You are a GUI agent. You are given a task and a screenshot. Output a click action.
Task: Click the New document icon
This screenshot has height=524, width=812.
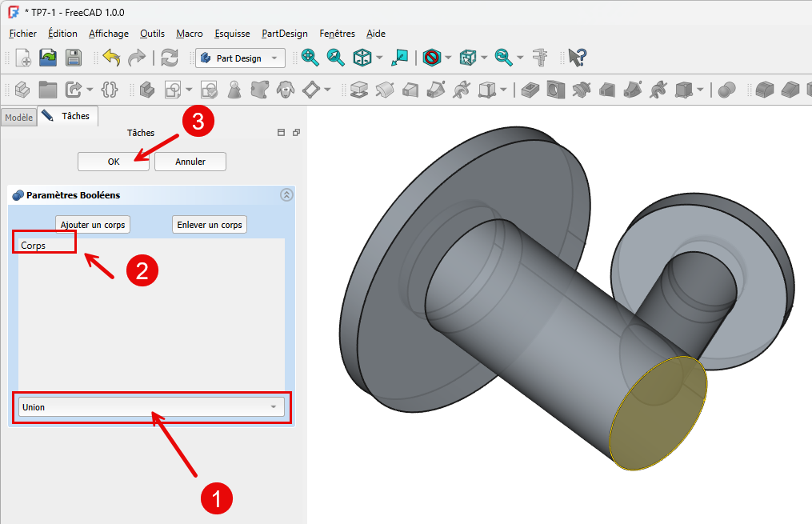point(23,58)
